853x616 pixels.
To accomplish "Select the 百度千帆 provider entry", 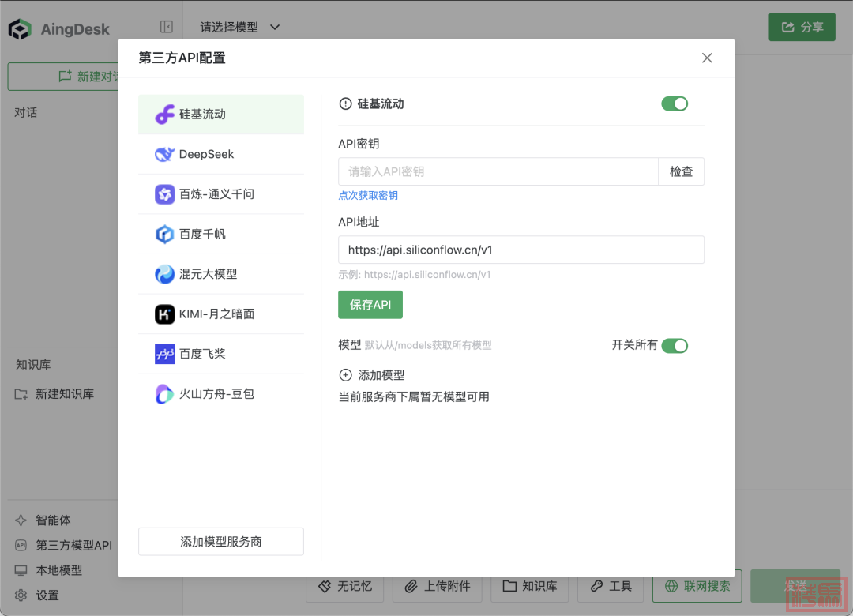I will click(221, 234).
